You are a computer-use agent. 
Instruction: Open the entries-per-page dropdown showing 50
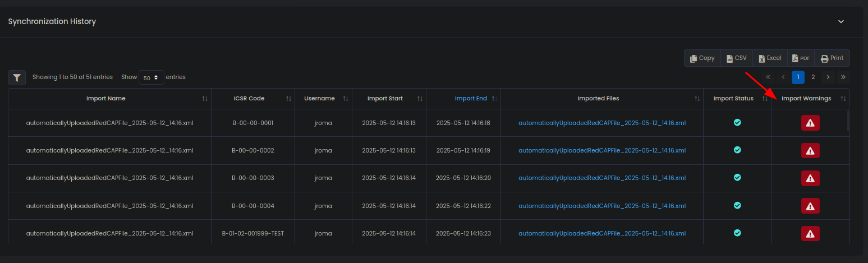[x=151, y=77]
